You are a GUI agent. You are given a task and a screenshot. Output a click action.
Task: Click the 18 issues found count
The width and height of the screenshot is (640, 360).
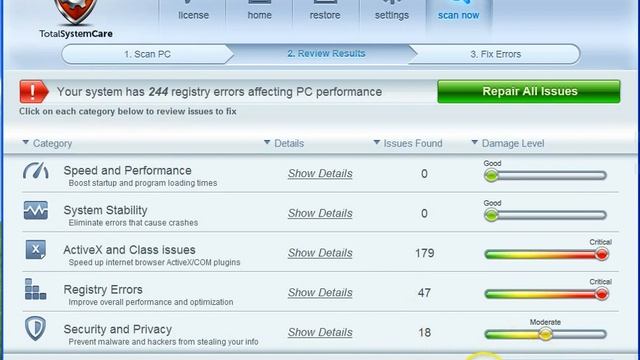424,333
